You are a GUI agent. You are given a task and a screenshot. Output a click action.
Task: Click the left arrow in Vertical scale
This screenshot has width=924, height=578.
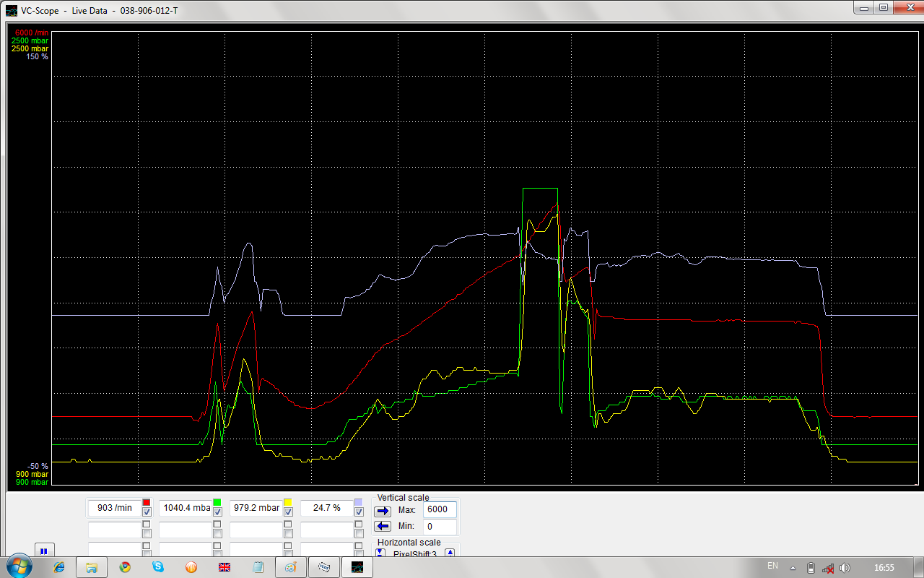tap(383, 526)
